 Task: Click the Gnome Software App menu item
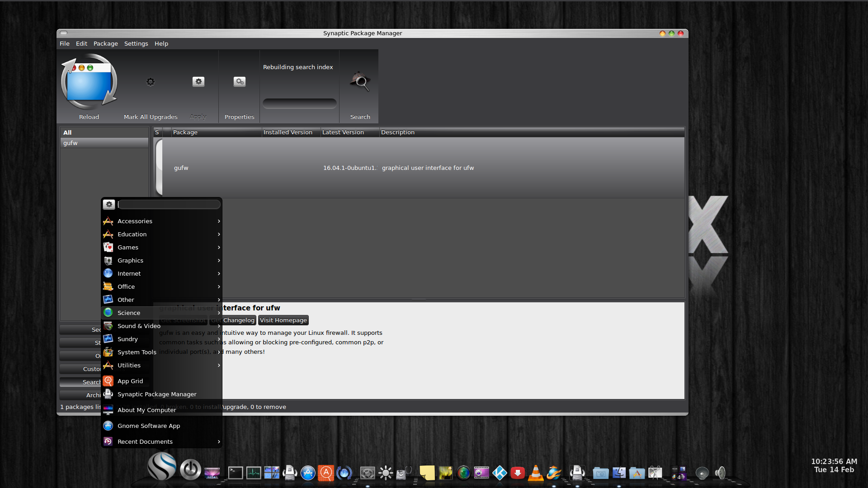point(148,426)
